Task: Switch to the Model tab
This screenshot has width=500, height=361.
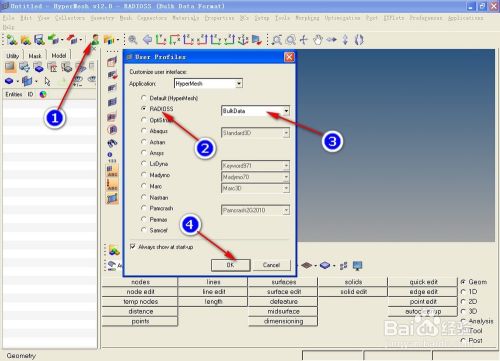Action: click(59, 56)
